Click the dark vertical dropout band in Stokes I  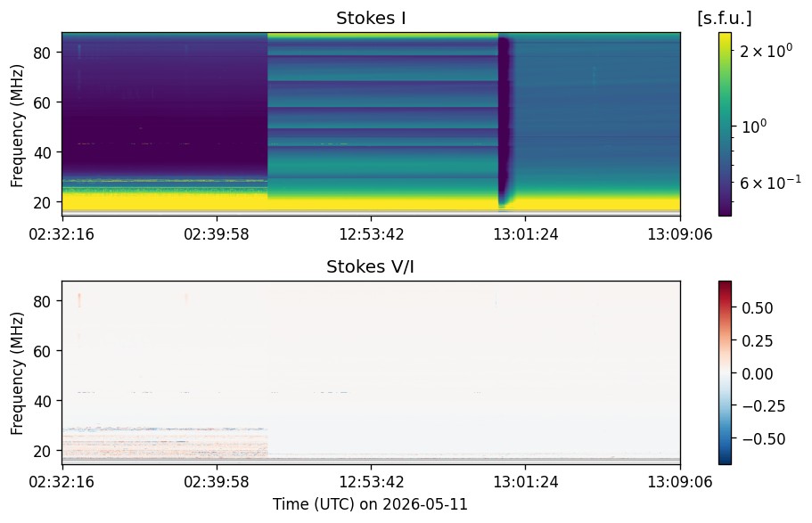point(504,122)
